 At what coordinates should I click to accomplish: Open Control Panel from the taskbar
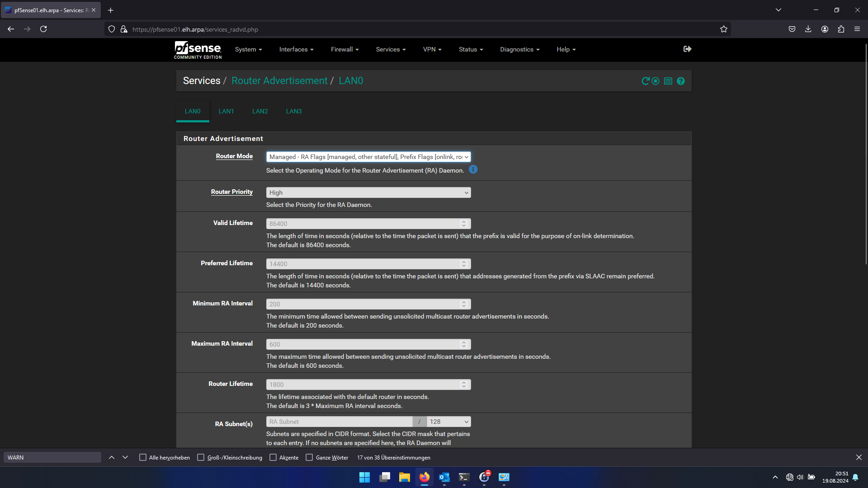[504, 477]
